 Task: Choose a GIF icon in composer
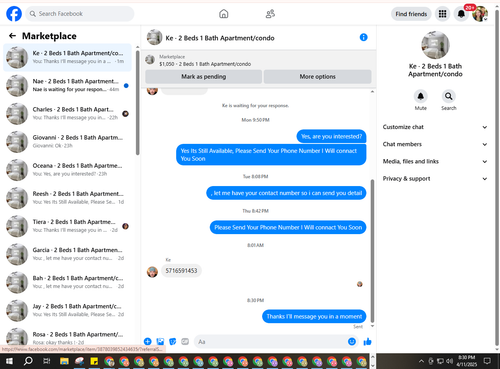pyautogui.click(x=185, y=341)
